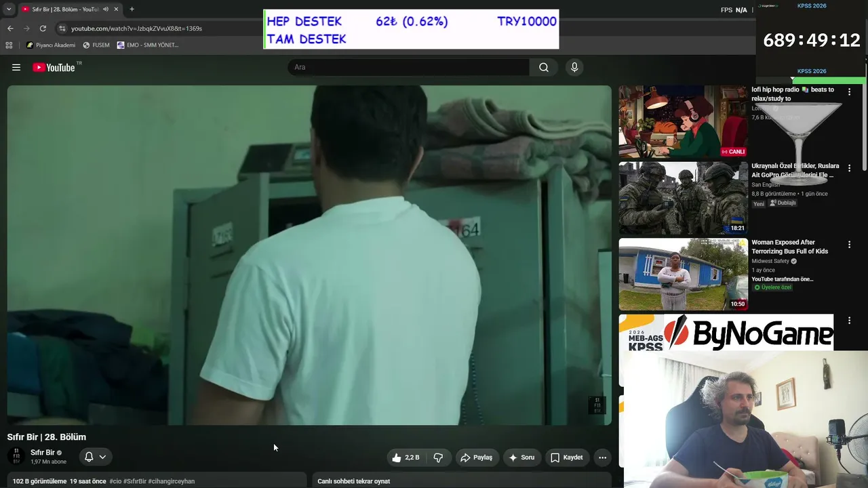Open the Woman Exposed After Terrorizing Bus thumbnail
Viewport: 868px width, 488px height.
click(x=683, y=274)
